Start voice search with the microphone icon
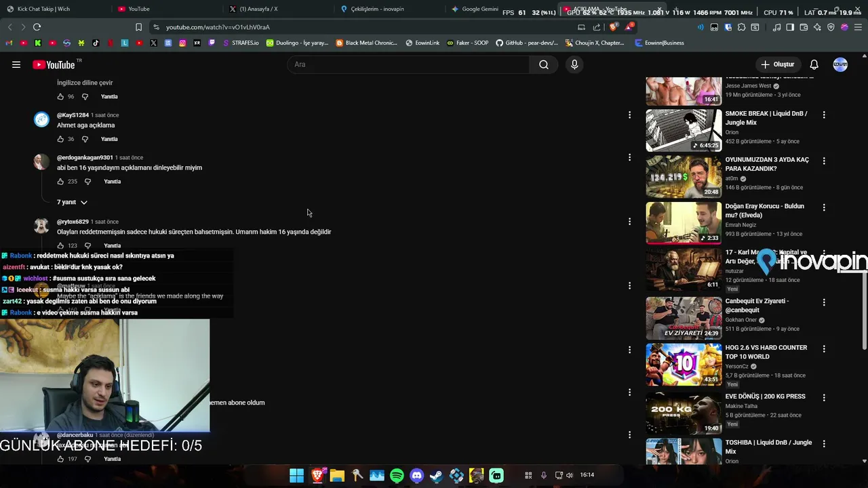 pyautogui.click(x=574, y=64)
